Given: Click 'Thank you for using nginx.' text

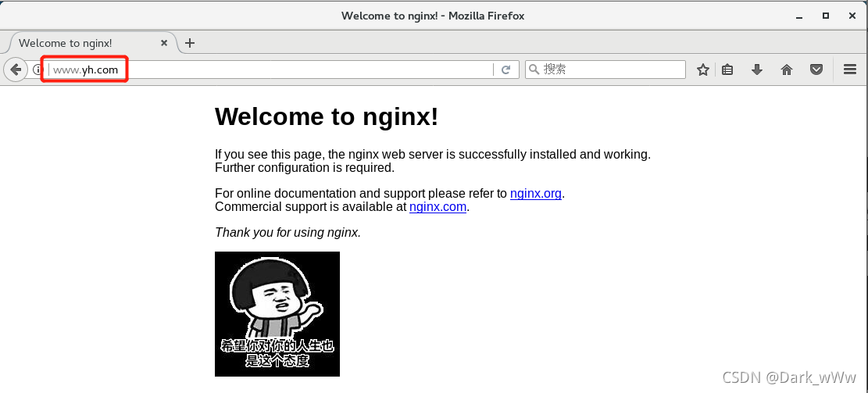Looking at the screenshot, I should pos(288,233).
